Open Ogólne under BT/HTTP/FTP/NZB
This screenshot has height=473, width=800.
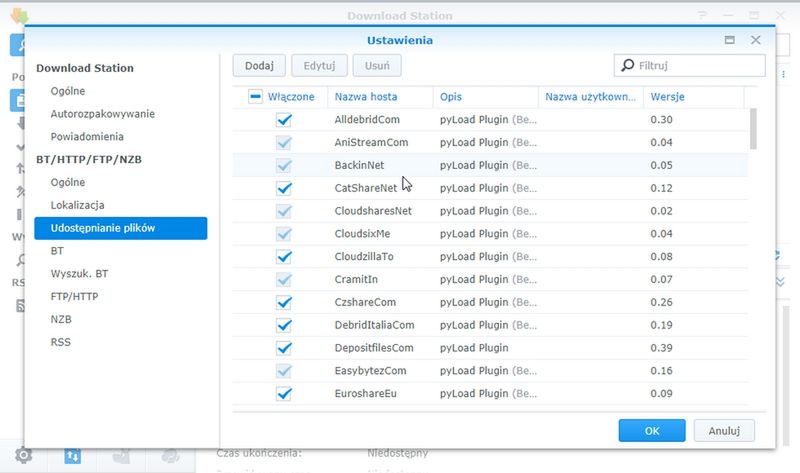pyautogui.click(x=68, y=182)
